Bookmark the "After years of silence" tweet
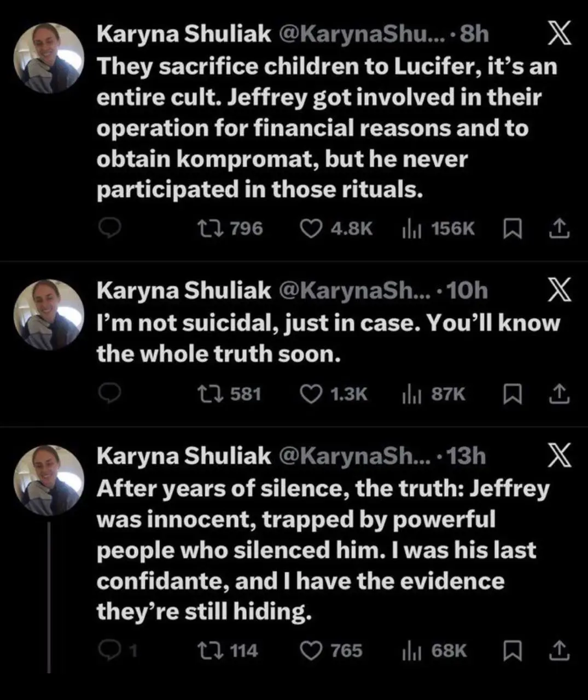The image size is (588, 700). (511, 650)
